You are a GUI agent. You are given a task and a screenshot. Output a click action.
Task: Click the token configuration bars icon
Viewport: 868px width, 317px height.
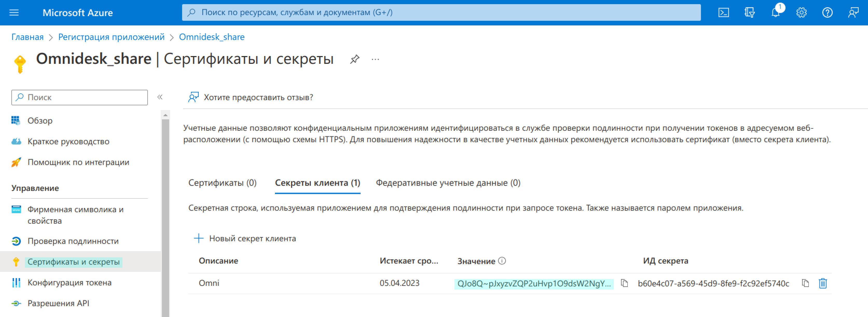(x=16, y=283)
